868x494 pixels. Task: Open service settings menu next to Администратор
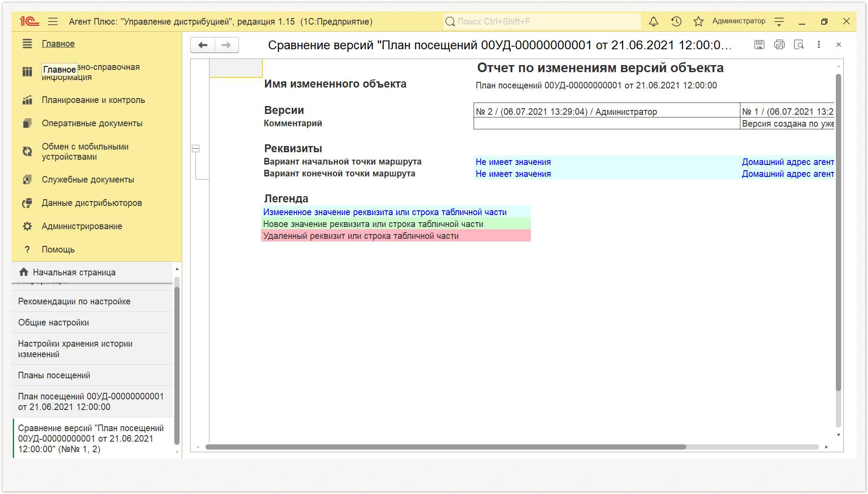point(779,21)
